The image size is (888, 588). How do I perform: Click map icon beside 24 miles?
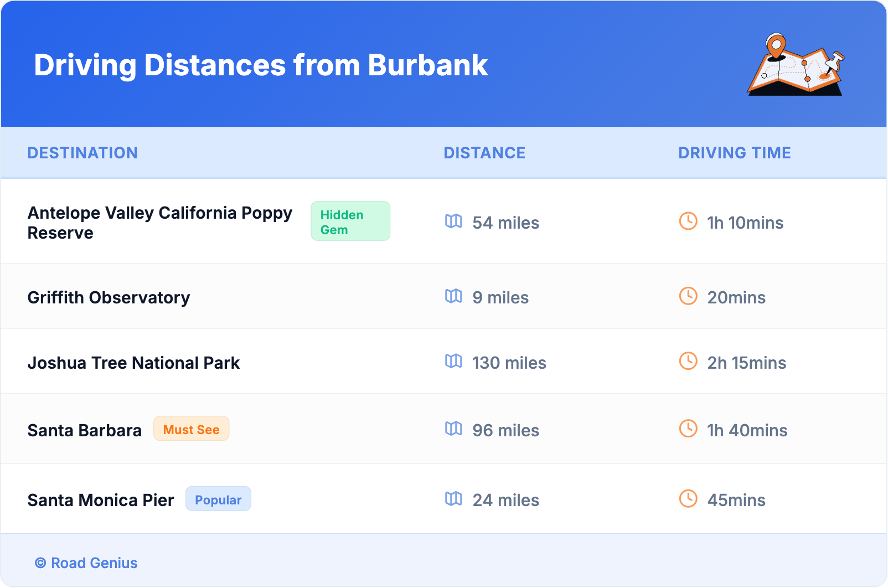(453, 499)
